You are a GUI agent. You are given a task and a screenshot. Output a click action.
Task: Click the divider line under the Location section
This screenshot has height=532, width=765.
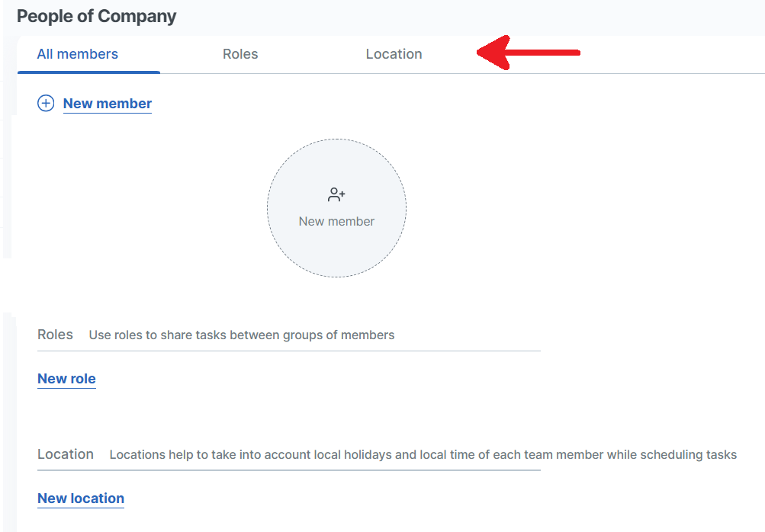click(288, 470)
